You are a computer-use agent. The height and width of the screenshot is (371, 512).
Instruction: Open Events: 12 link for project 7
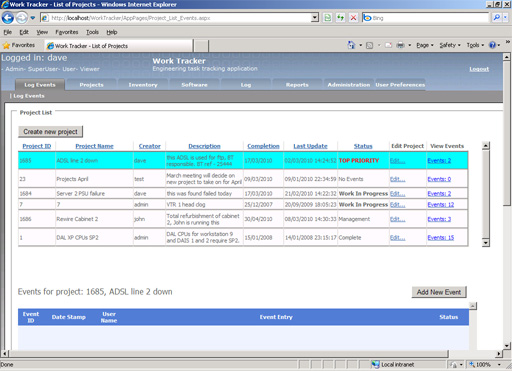[x=441, y=205]
